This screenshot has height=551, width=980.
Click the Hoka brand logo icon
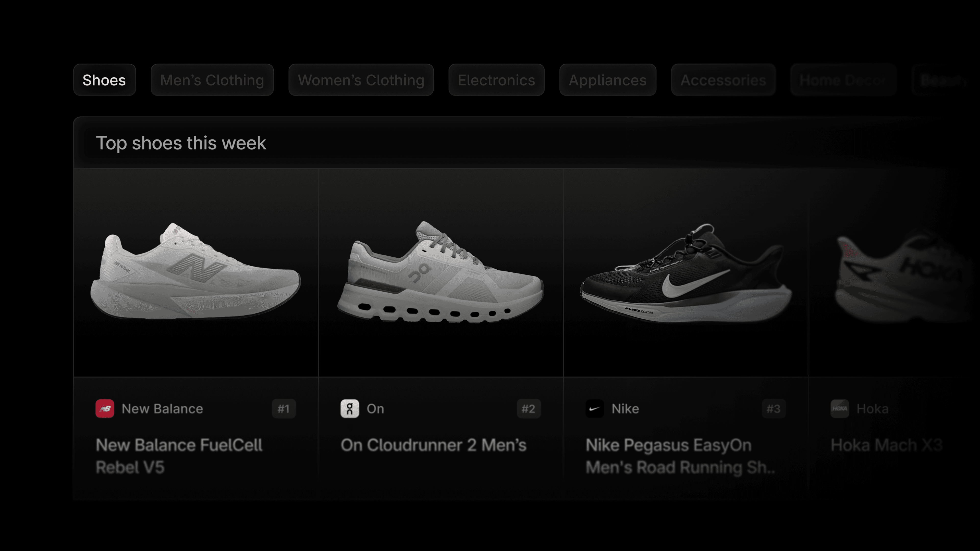840,409
